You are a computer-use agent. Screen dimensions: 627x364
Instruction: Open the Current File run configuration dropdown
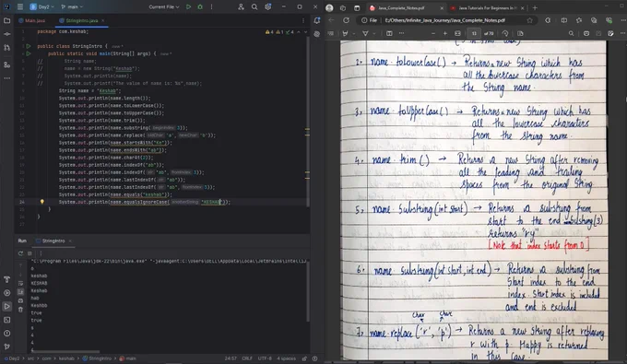(164, 6)
